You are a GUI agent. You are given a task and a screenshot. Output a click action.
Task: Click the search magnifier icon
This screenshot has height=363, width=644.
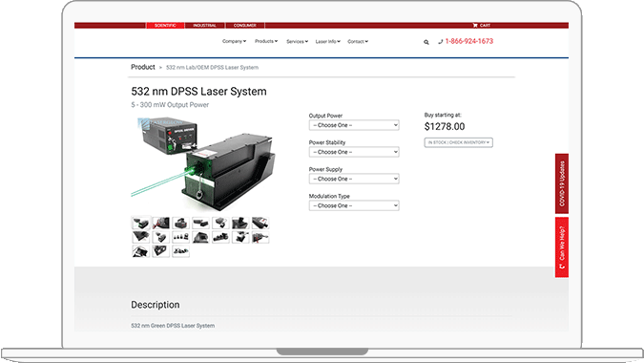click(426, 42)
